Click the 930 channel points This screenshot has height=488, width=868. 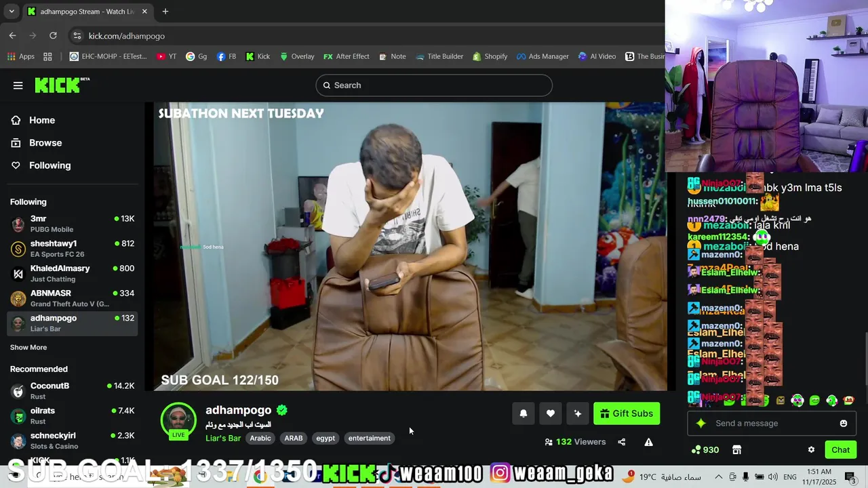[705, 449]
